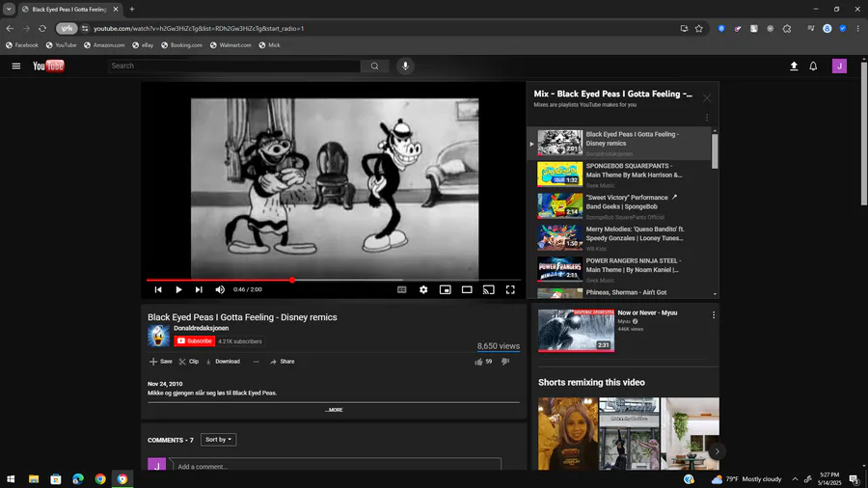
Task: Click the progress bar scrubber dot
Action: 292,280
